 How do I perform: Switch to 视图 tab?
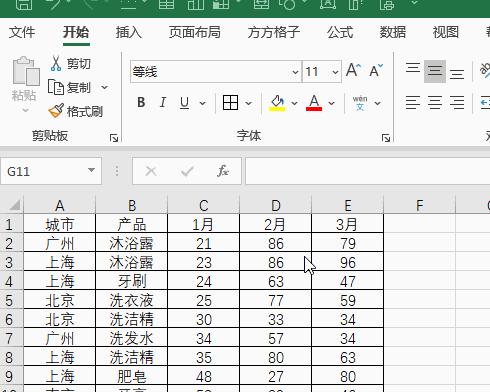(445, 32)
